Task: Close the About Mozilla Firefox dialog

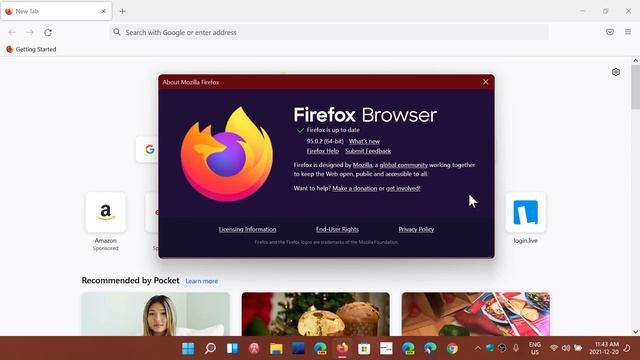Action: [x=485, y=82]
